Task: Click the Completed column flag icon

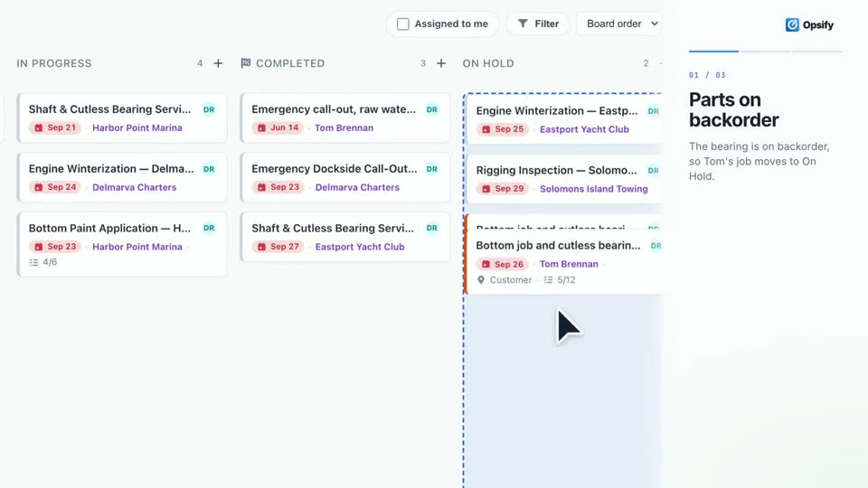Action: pos(246,63)
